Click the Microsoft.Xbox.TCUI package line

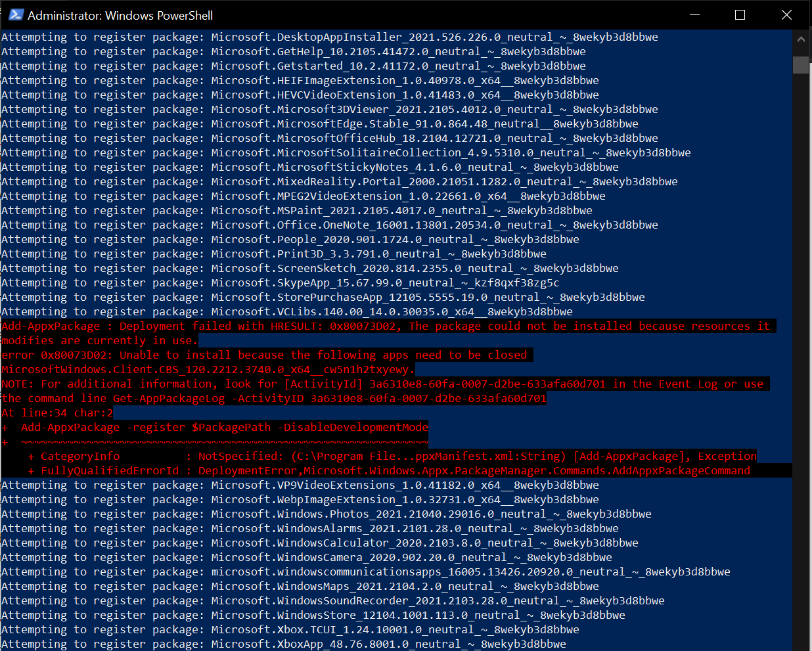pos(290,630)
